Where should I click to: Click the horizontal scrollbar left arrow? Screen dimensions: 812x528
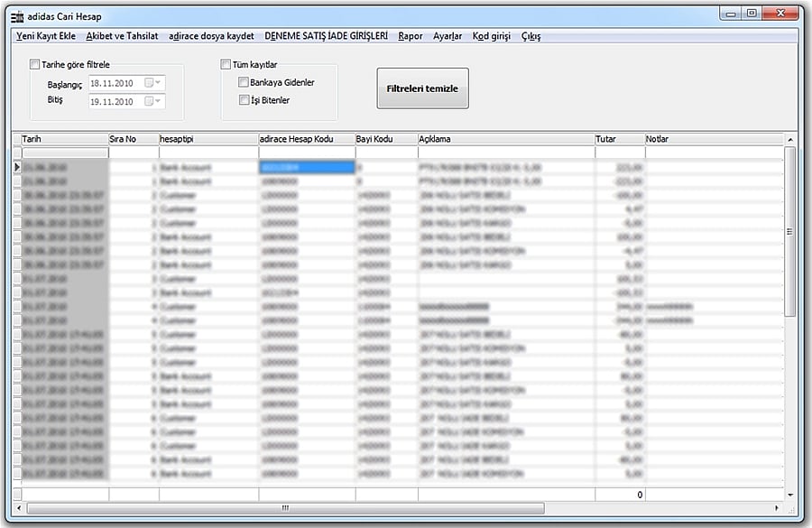[x=19, y=508]
